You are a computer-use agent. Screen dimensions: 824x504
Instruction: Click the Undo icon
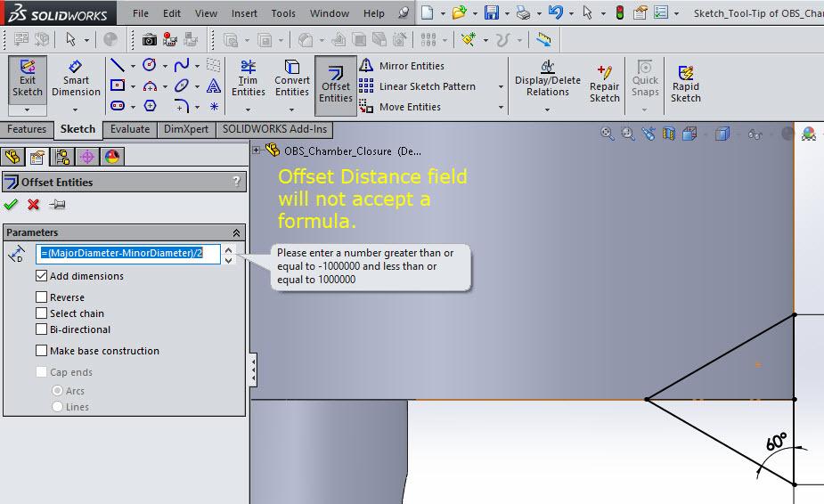click(556, 12)
